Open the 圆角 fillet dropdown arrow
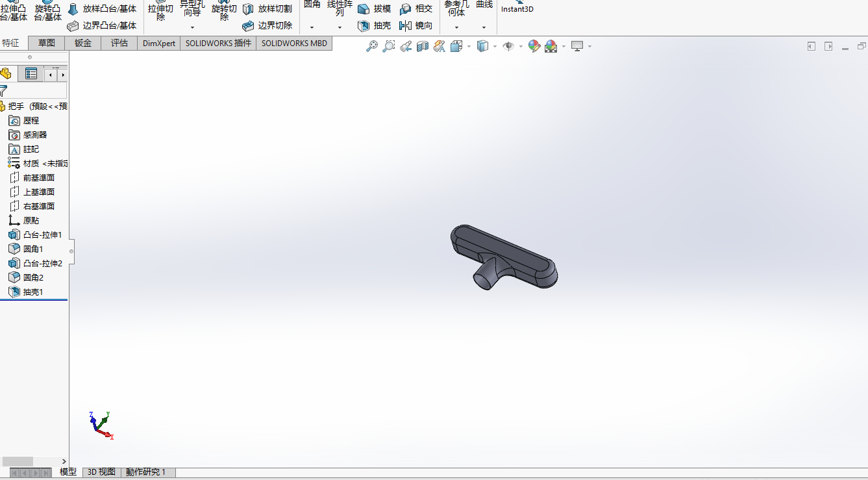The height and width of the screenshot is (480, 868). pos(312,27)
